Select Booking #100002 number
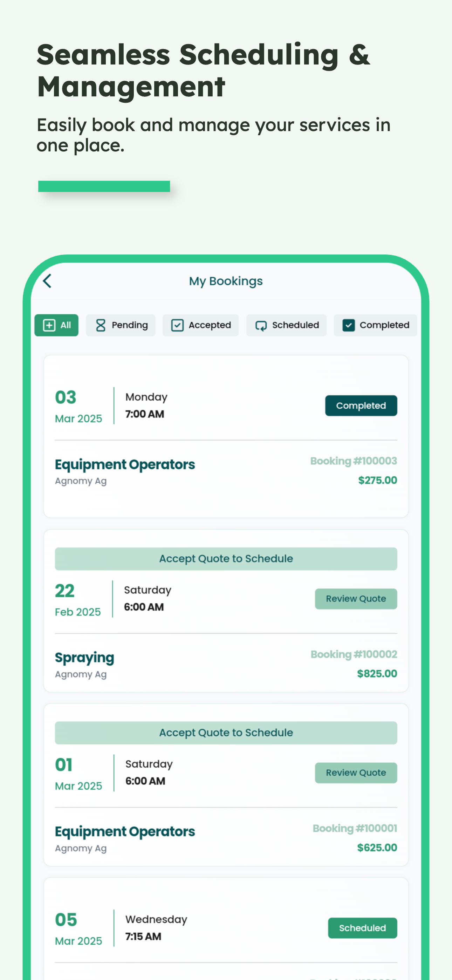 [354, 654]
